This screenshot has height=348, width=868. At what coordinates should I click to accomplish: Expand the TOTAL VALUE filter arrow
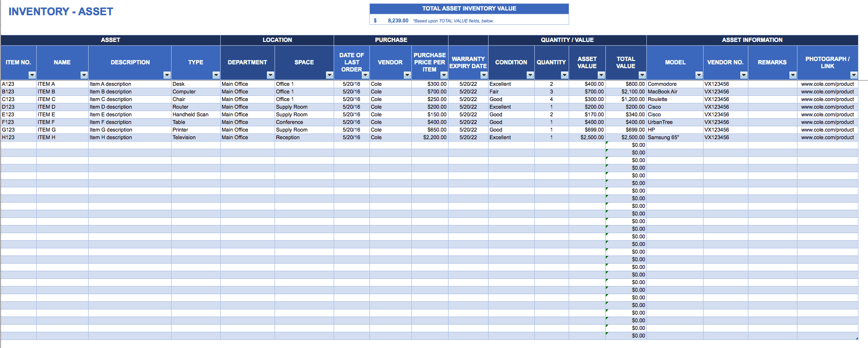(x=642, y=75)
